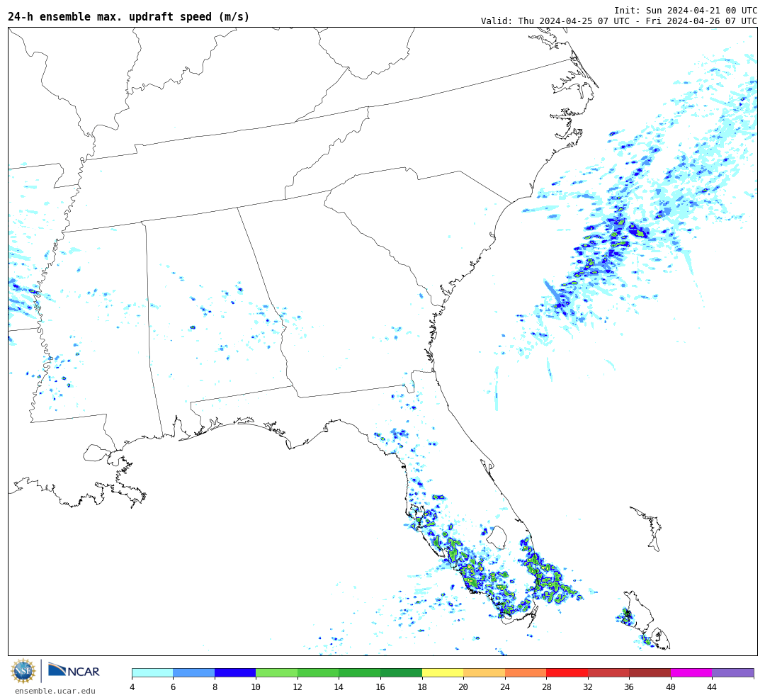Pick the yellow 18–20 m/s swatch
The width and height of the screenshot is (765, 700).
443,672
